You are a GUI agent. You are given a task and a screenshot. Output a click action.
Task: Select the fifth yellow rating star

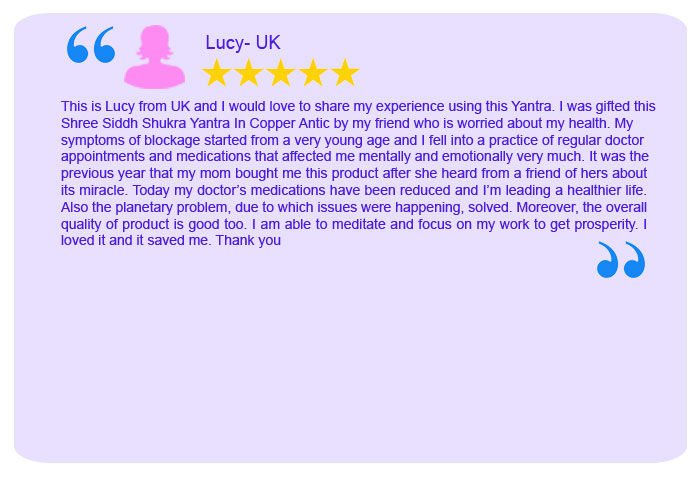[345, 73]
